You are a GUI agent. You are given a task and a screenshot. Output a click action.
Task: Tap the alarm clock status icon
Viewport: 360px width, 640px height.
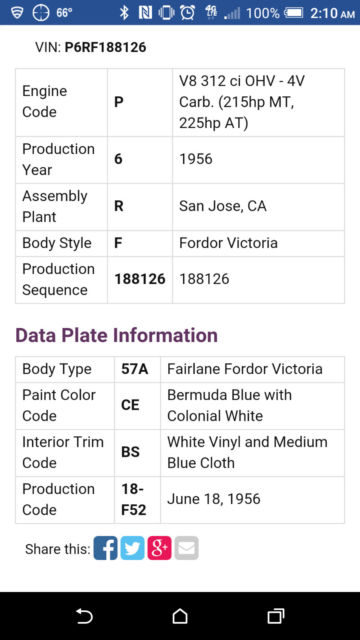coord(187,13)
